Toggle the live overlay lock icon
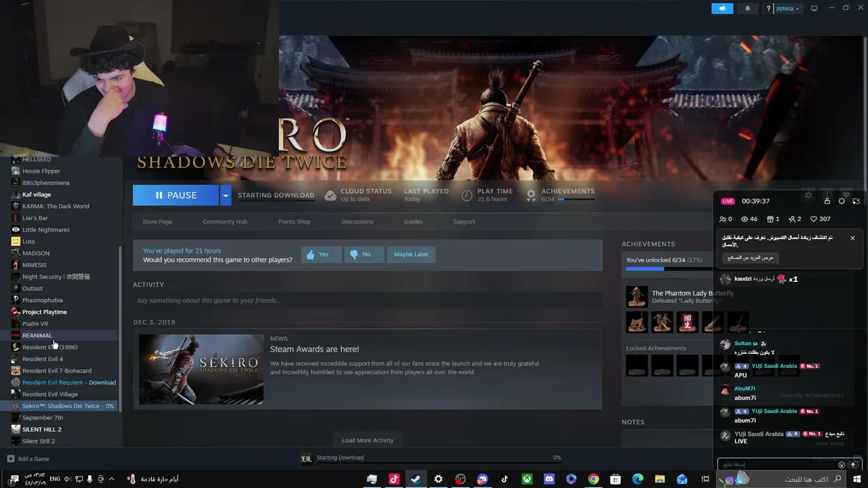 pos(827,201)
